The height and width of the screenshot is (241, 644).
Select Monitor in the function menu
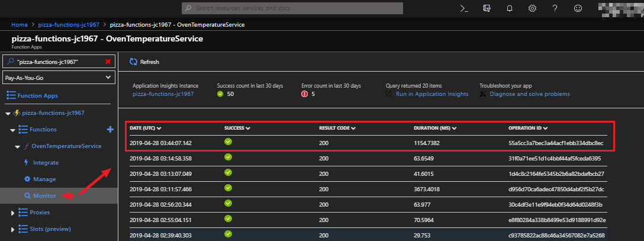click(44, 196)
